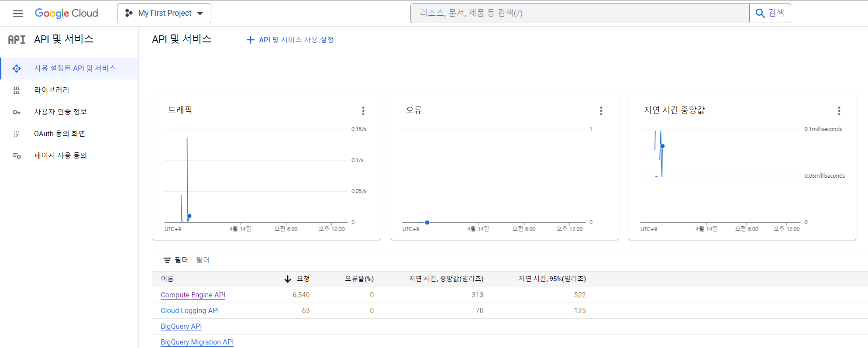Focus the 필터 text input
Viewport: 868px width, 348px height.
(203, 260)
